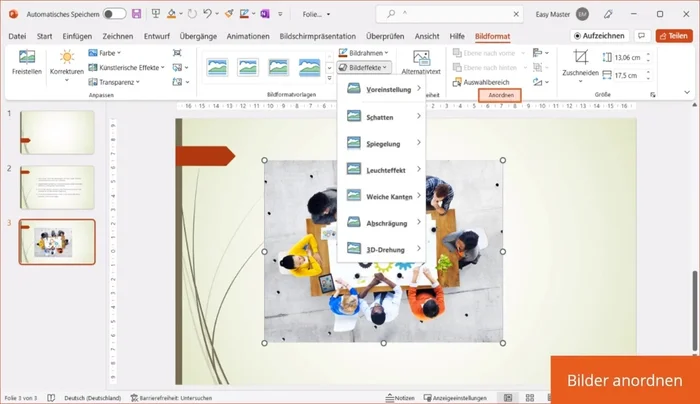This screenshot has width=700, height=404.
Task: Open the Auswahlbereich selection pane
Action: [x=483, y=81]
